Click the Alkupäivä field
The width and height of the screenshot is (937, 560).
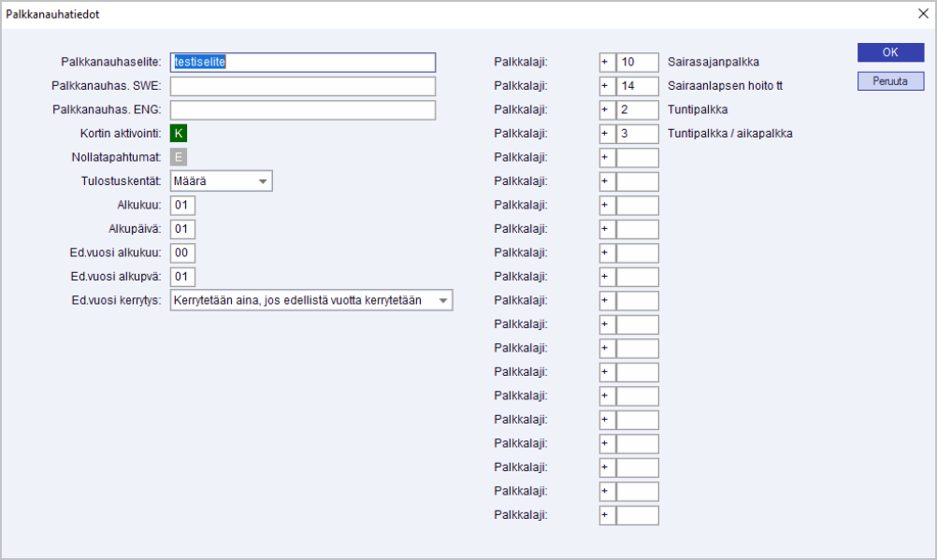click(x=183, y=229)
